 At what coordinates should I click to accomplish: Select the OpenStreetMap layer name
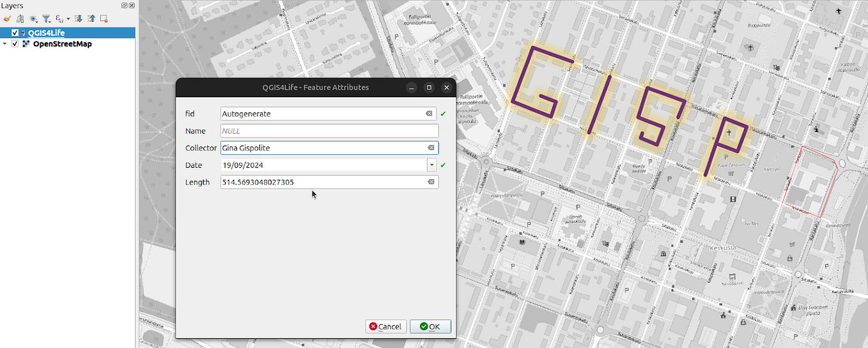tap(62, 44)
